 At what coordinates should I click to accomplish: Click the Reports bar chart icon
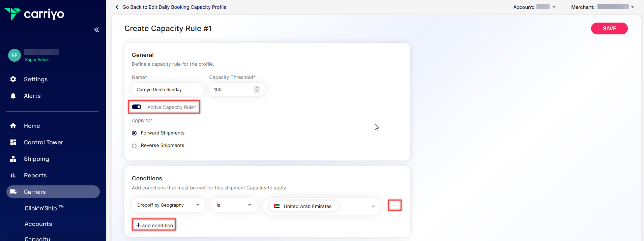(x=13, y=175)
